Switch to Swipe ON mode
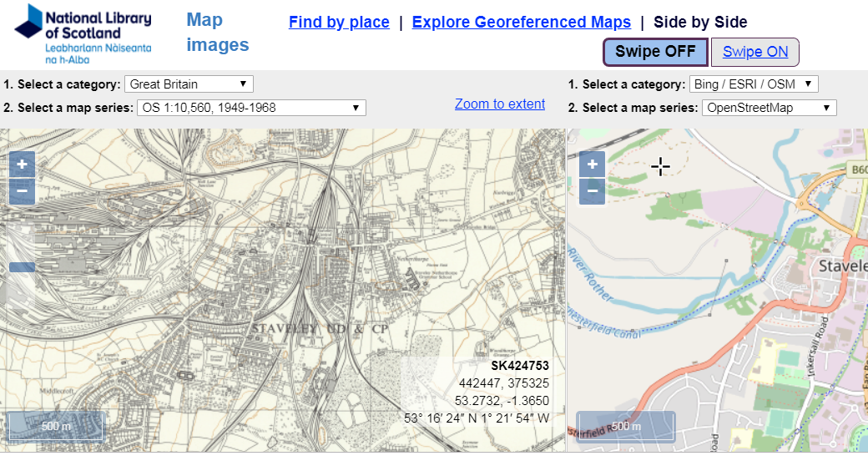The height and width of the screenshot is (456, 868). 755,52
